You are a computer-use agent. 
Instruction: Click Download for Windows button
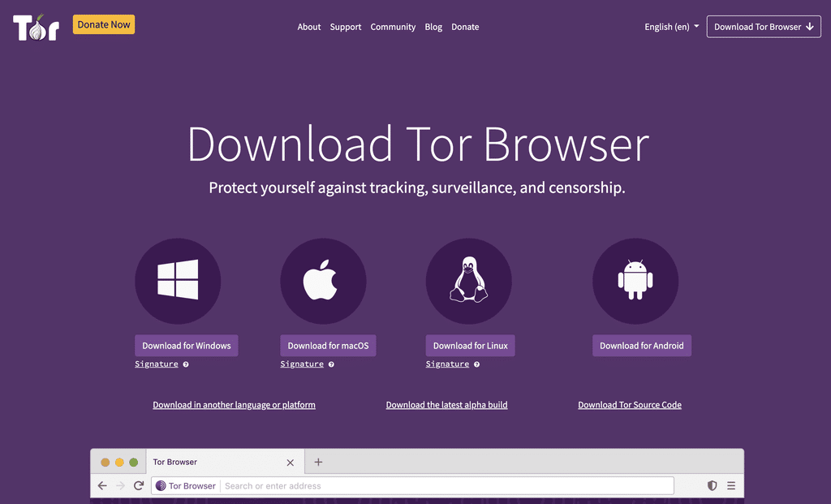tap(187, 346)
